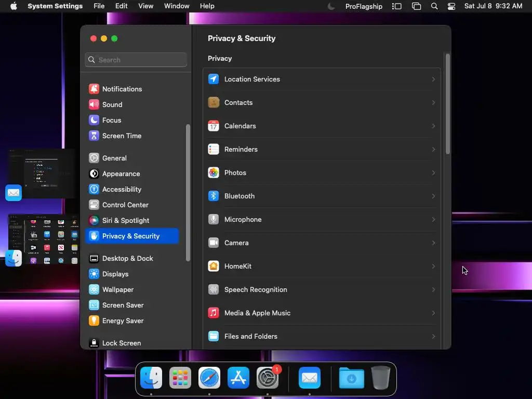
Task: Click the Apple menu logo
Action: 14,6
